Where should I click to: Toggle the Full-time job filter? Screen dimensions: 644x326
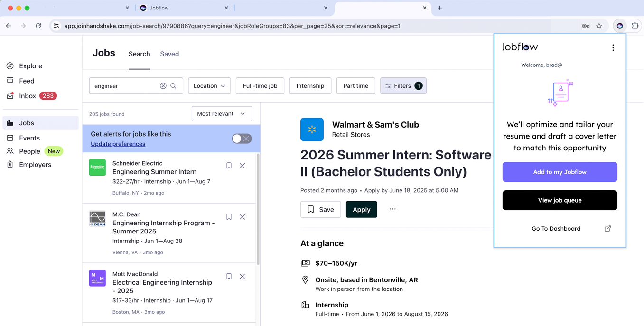click(x=260, y=86)
